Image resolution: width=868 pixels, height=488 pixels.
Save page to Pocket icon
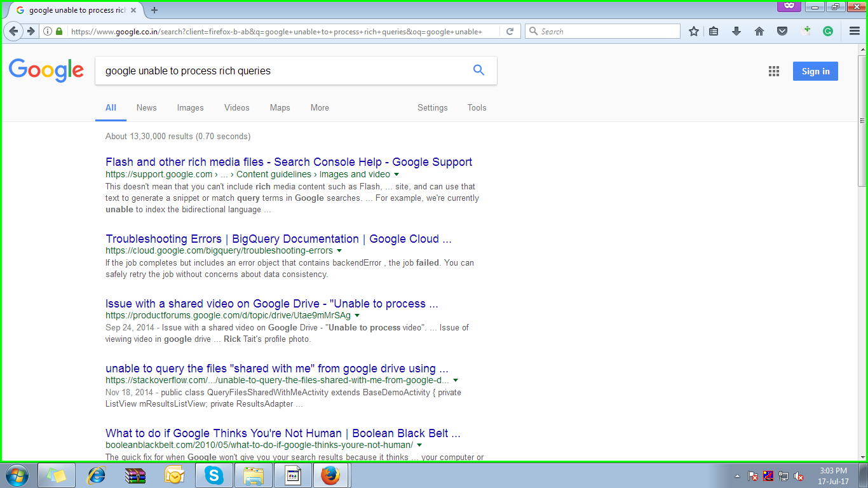(x=783, y=31)
